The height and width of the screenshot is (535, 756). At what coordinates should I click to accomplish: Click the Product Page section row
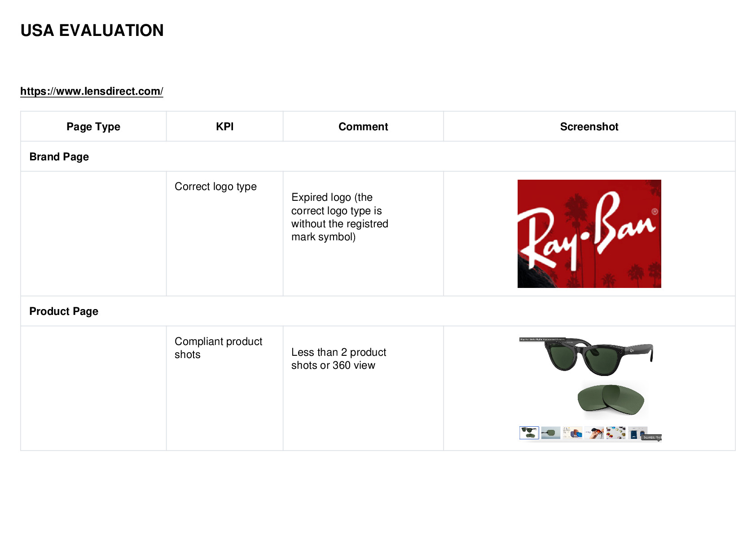[378, 311]
